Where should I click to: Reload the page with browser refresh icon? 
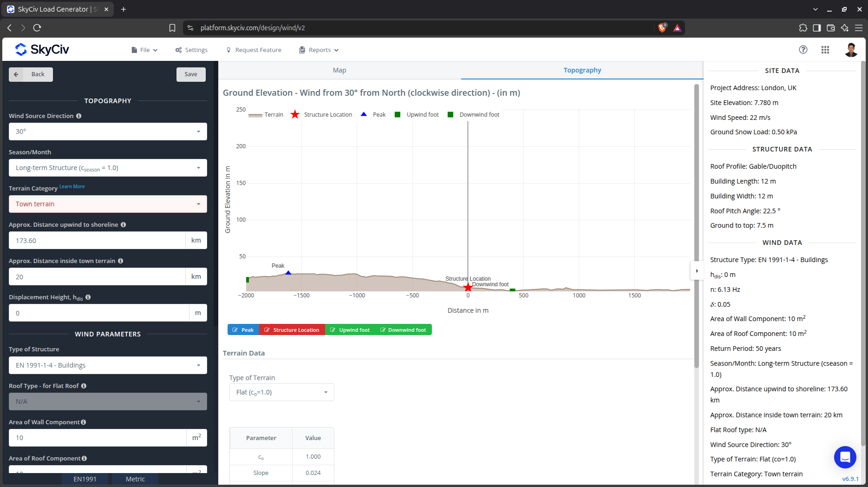point(37,28)
